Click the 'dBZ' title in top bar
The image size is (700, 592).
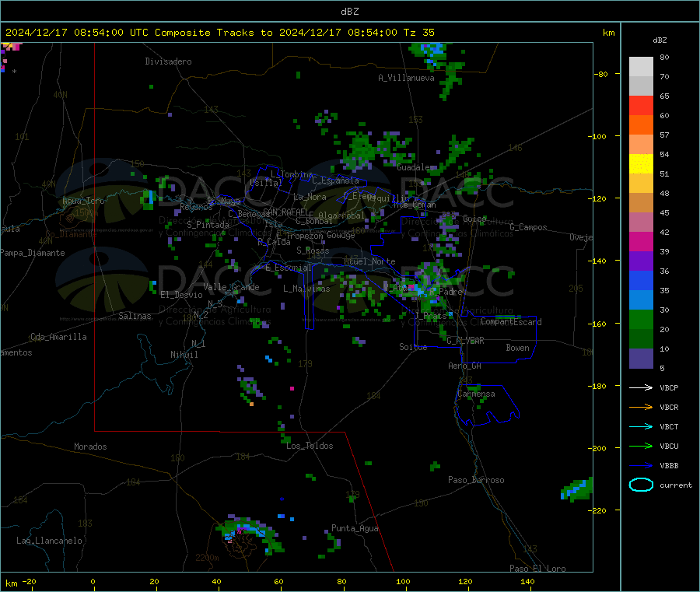tap(349, 11)
